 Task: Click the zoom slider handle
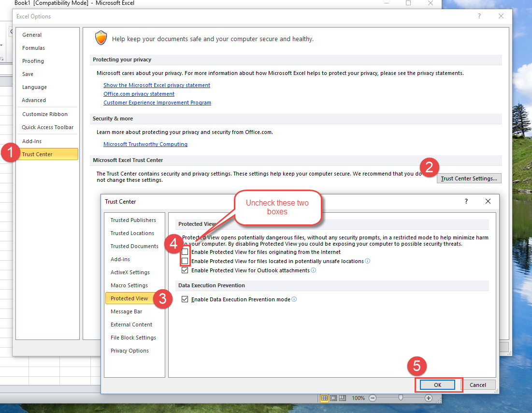coord(401,398)
